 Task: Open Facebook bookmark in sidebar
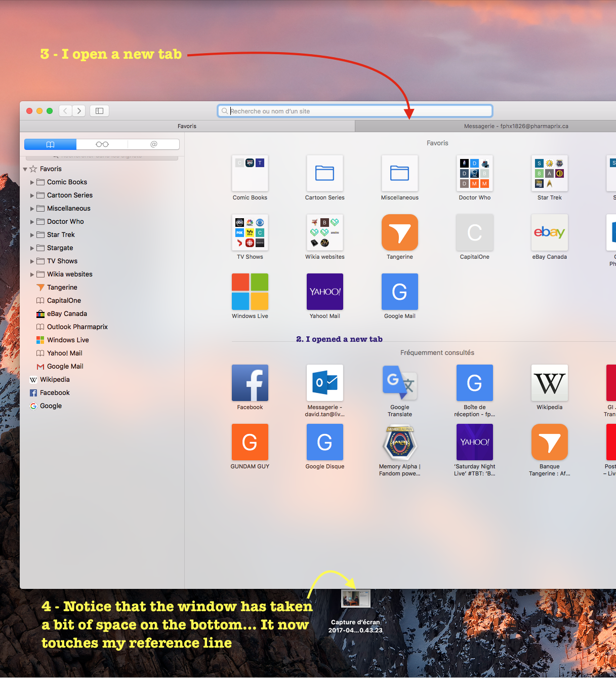(x=50, y=393)
